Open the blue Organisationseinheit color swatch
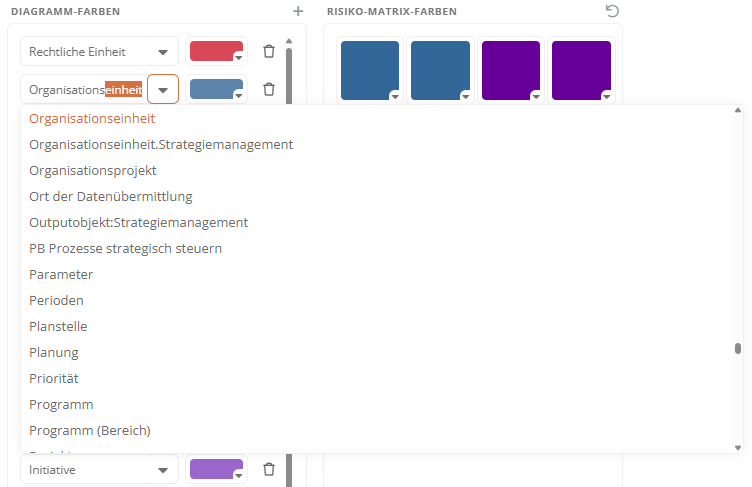This screenshot has height=487, width=752. [x=216, y=89]
